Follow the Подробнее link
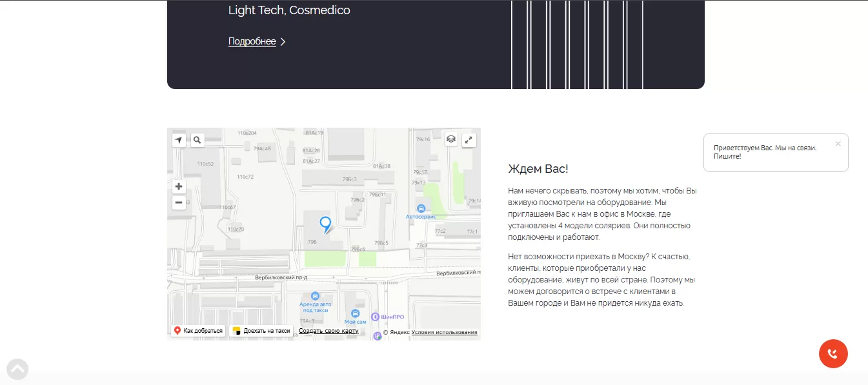The width and height of the screenshot is (868, 385). pyautogui.click(x=252, y=42)
